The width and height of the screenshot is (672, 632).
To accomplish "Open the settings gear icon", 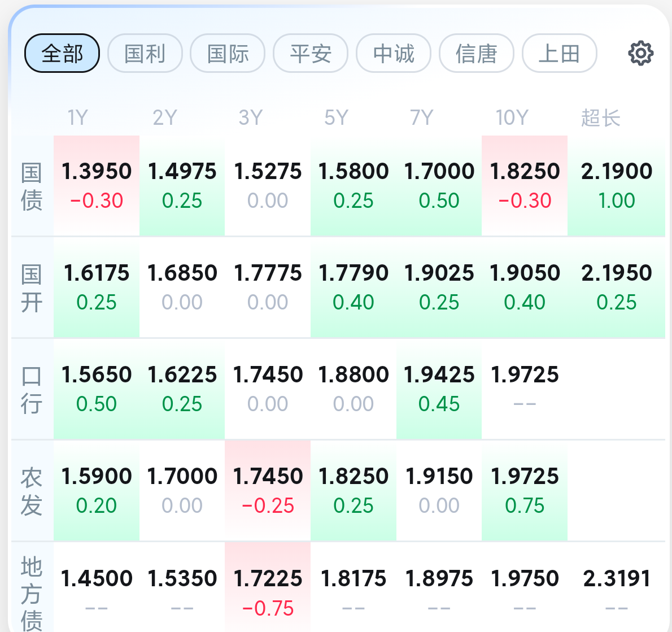I will [x=640, y=54].
